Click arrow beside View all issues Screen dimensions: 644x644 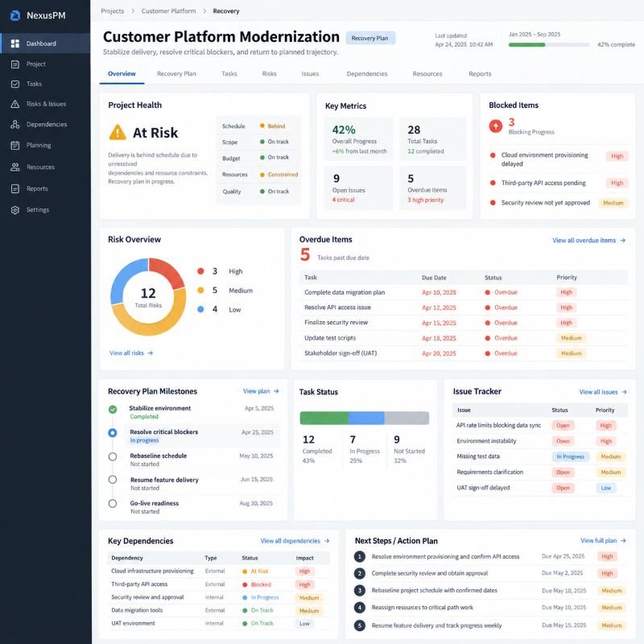[624, 392]
